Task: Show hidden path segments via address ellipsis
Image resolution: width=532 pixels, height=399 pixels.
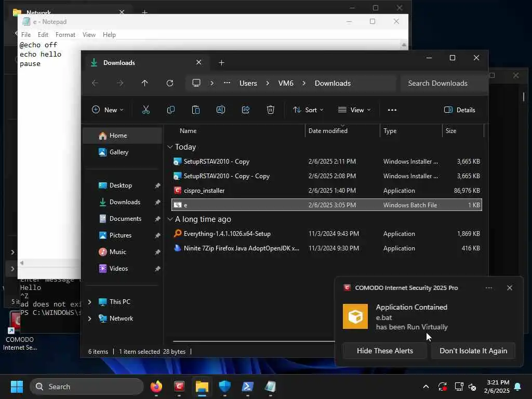Action: 227,83
